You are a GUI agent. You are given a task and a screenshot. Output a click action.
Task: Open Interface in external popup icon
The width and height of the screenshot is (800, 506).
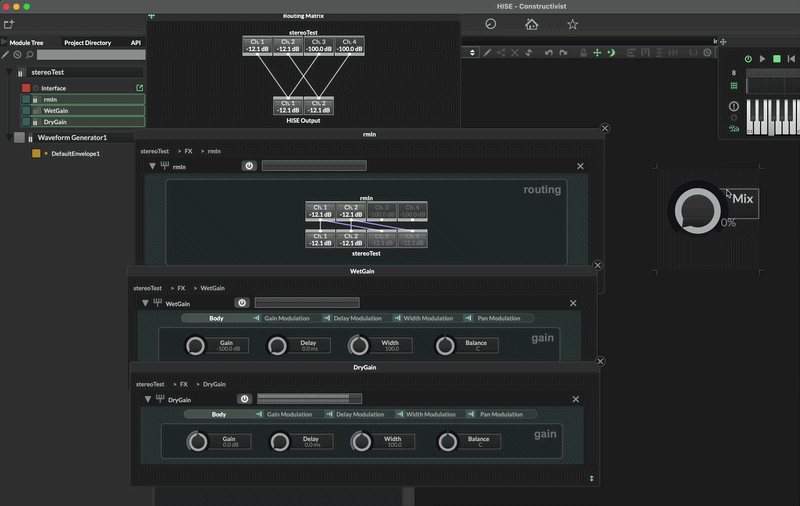point(139,88)
